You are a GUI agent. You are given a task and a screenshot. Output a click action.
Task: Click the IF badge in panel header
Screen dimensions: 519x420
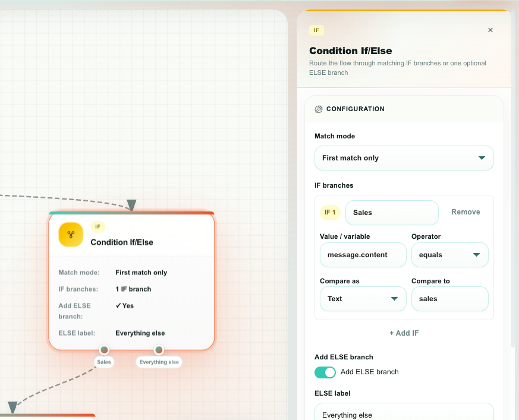click(316, 30)
